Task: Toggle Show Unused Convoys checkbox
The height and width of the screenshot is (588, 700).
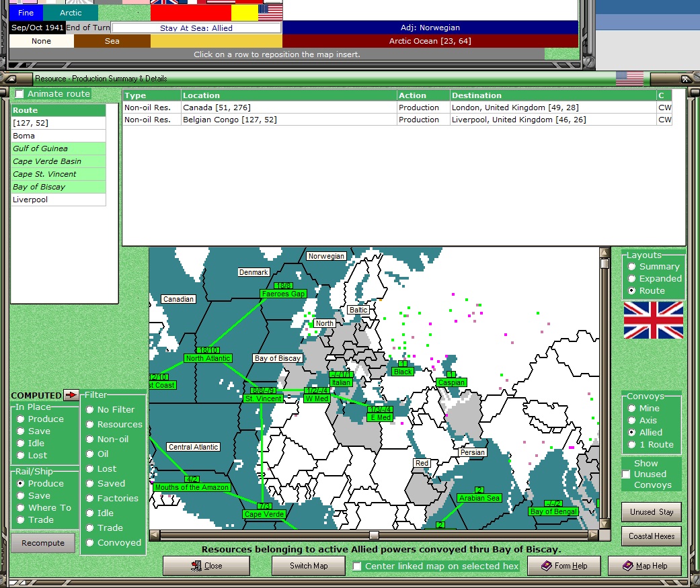Action: (x=626, y=474)
